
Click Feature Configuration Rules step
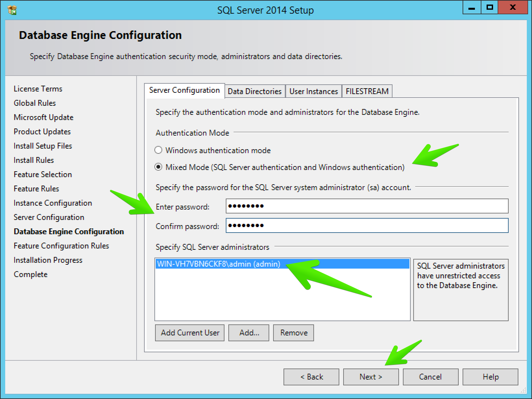tap(61, 246)
